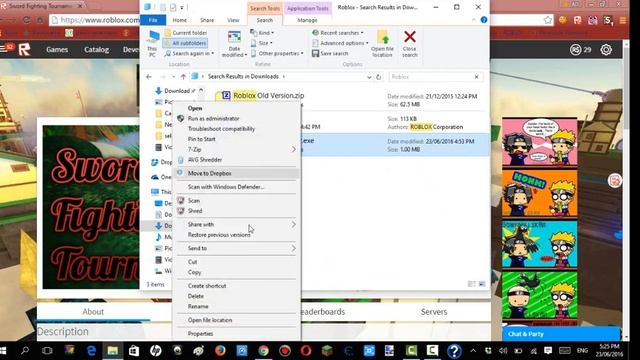Open Kind filter dropdown

point(262,33)
